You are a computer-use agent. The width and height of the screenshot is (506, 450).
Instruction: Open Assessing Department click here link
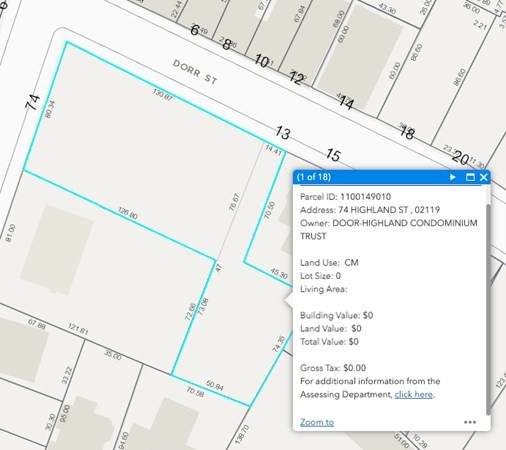click(414, 394)
